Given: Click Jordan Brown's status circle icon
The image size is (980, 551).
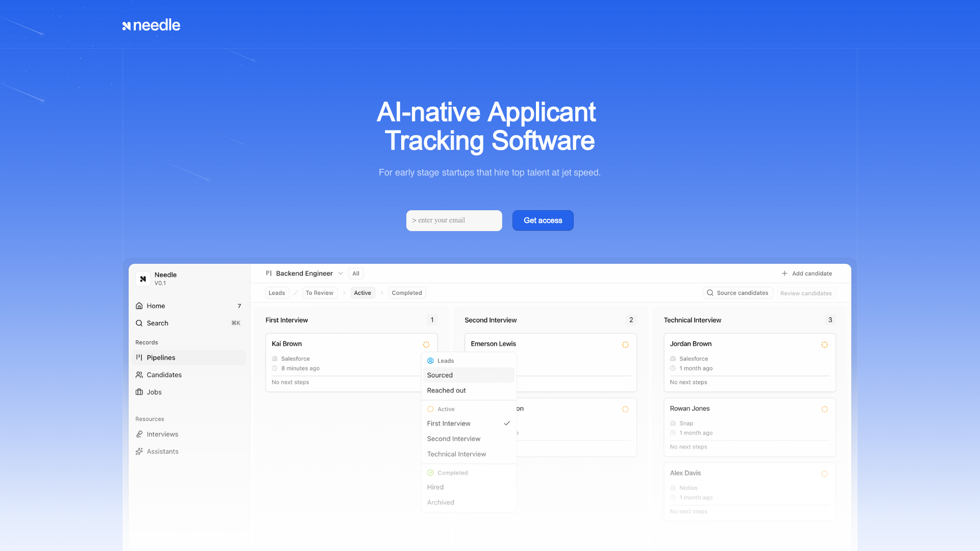Looking at the screenshot, I should (824, 344).
